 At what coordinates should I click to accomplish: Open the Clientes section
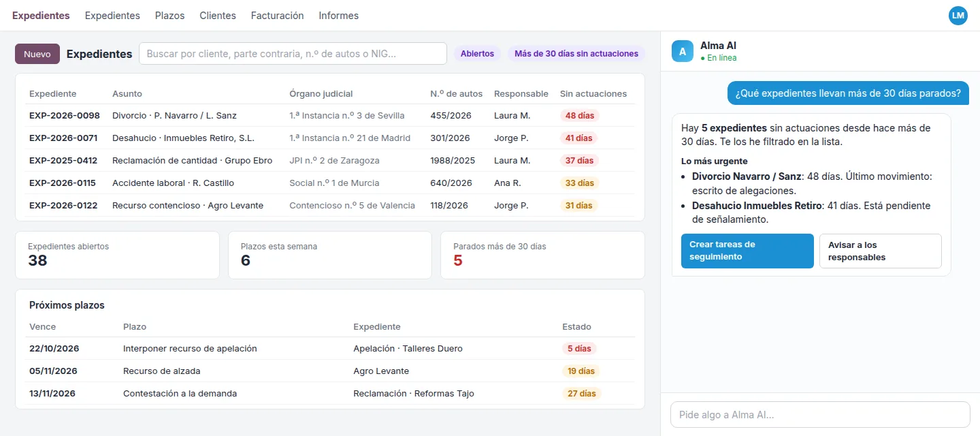click(x=218, y=16)
